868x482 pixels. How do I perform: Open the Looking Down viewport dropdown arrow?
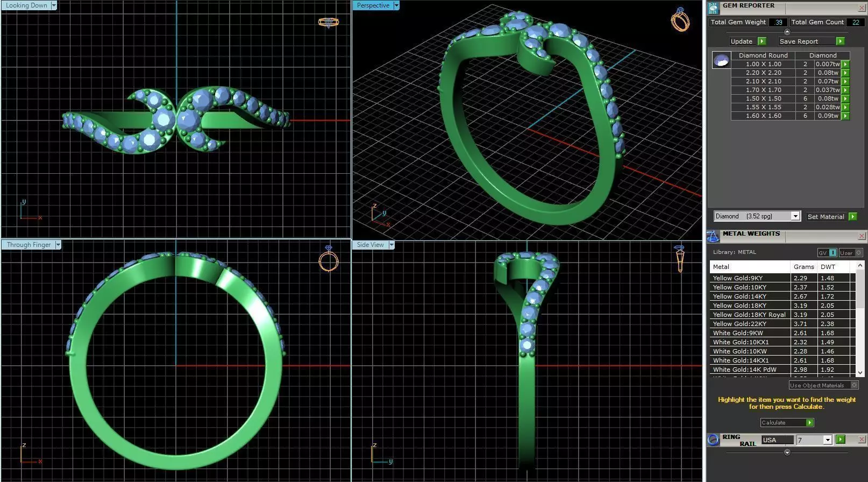point(54,5)
